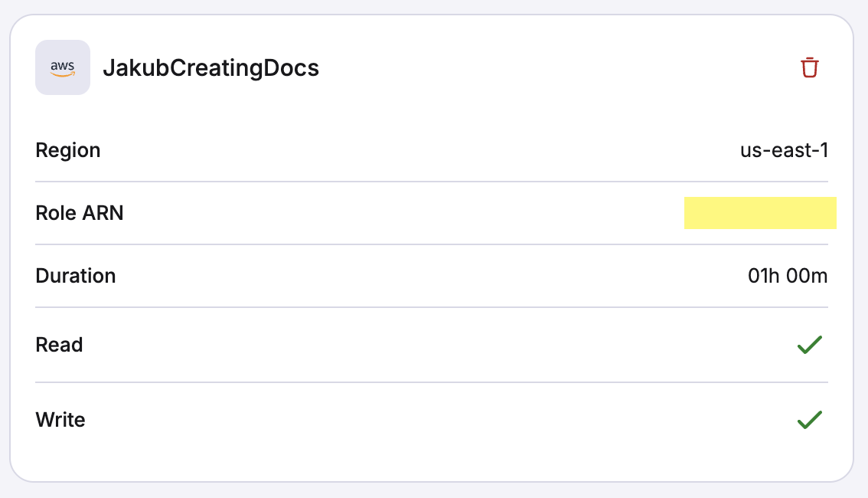Select the JakubCreatingDocs title
The image size is (868, 498).
click(211, 67)
